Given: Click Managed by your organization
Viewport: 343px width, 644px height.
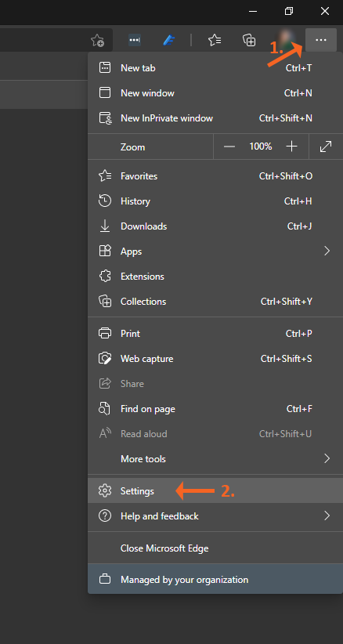Looking at the screenshot, I should 215,580.
